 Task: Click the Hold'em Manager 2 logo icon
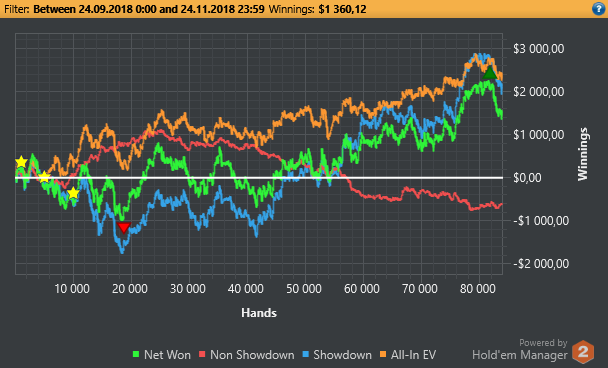pyautogui.click(x=583, y=352)
